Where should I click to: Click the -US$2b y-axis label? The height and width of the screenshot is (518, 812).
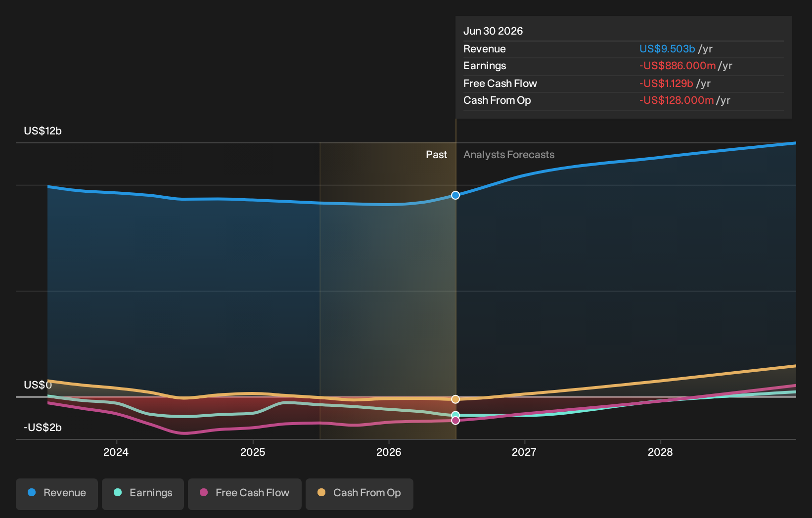[x=43, y=428]
